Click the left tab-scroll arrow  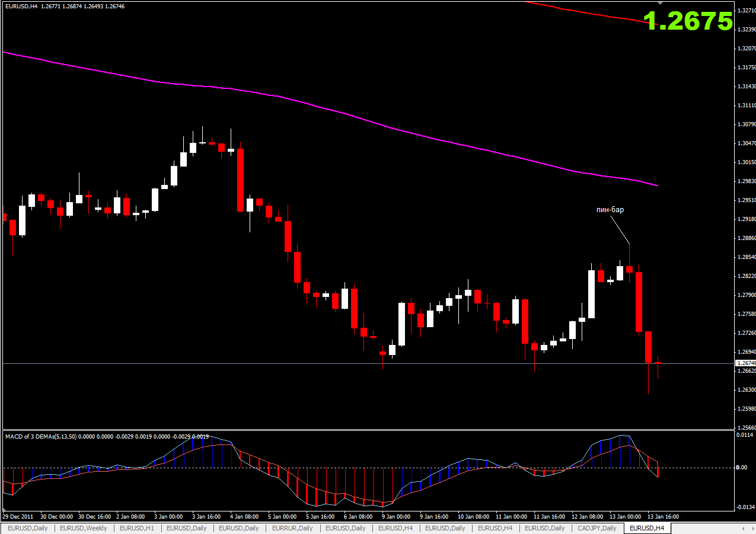point(744,528)
